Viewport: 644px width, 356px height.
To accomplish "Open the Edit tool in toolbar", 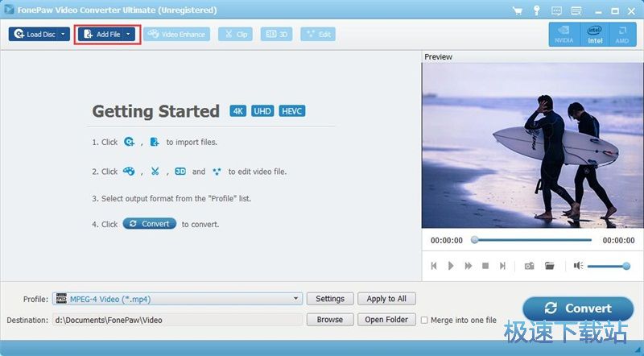I will [x=318, y=34].
